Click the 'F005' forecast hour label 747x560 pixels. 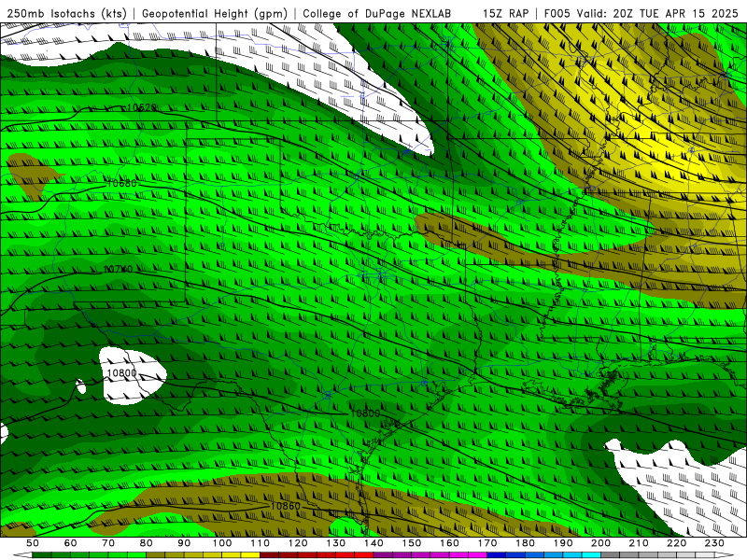(x=557, y=14)
